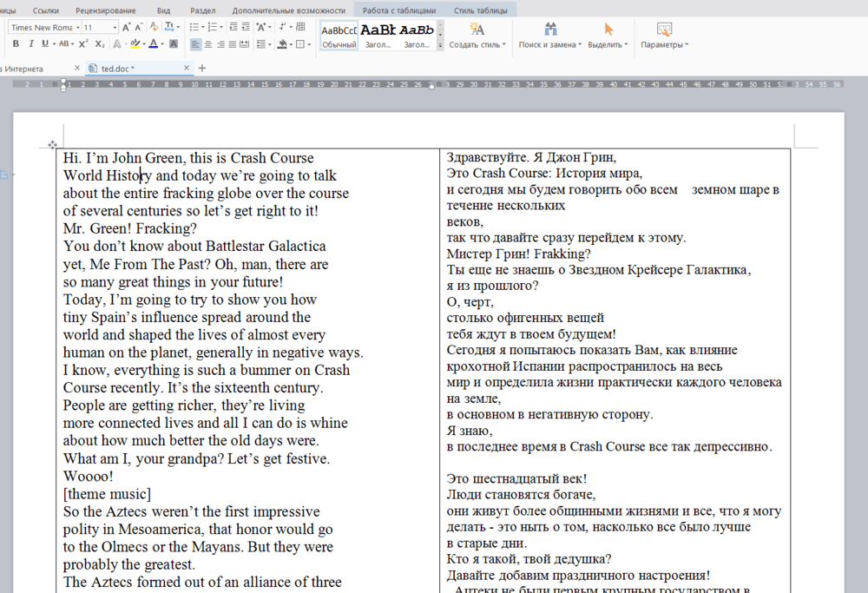
Task: Toggle superscript formatting
Action: tap(83, 43)
